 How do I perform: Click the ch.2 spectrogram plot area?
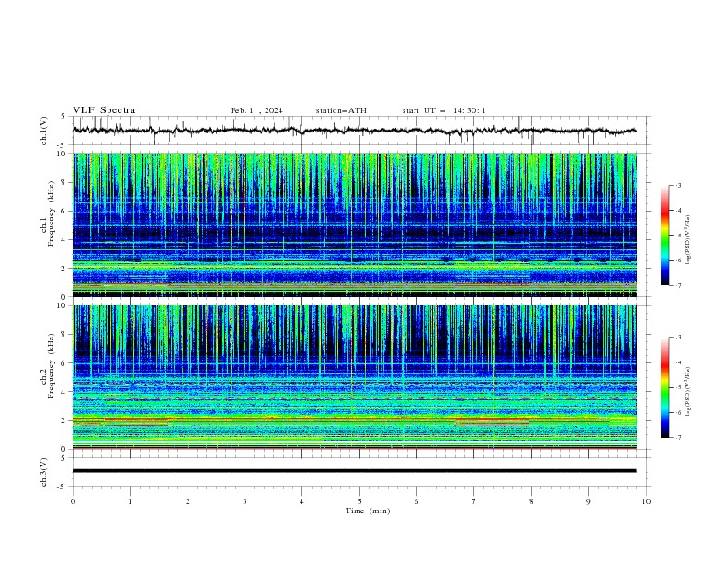tap(354, 377)
